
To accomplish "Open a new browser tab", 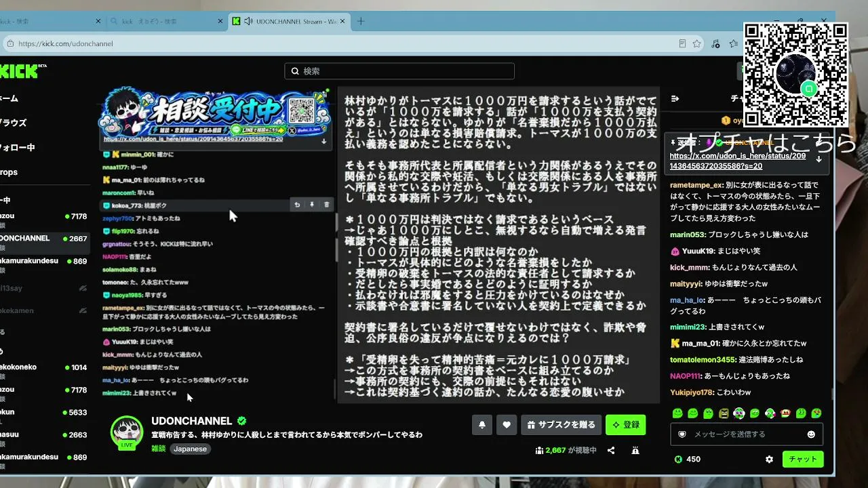I will (x=361, y=21).
